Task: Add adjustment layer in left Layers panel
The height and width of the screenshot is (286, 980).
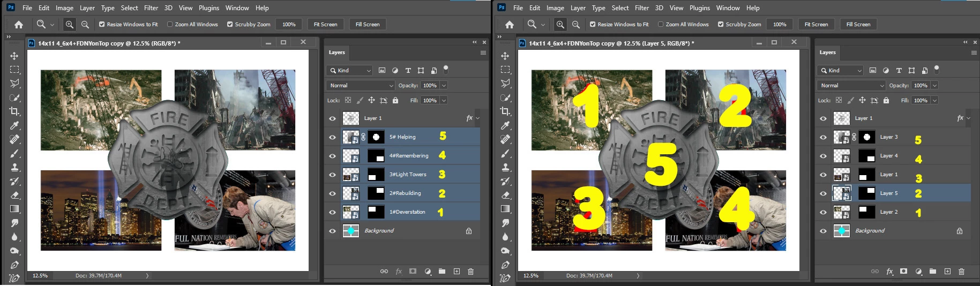Action: (x=428, y=272)
